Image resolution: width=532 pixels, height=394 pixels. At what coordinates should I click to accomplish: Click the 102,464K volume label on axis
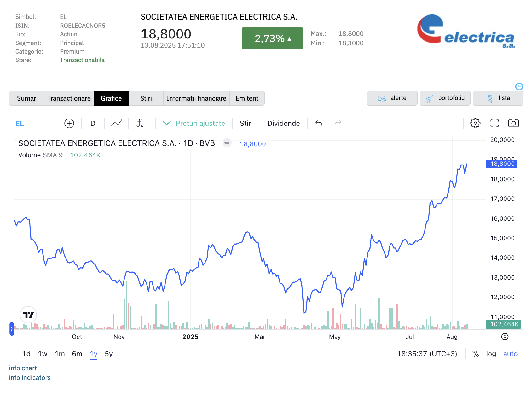coord(504,324)
